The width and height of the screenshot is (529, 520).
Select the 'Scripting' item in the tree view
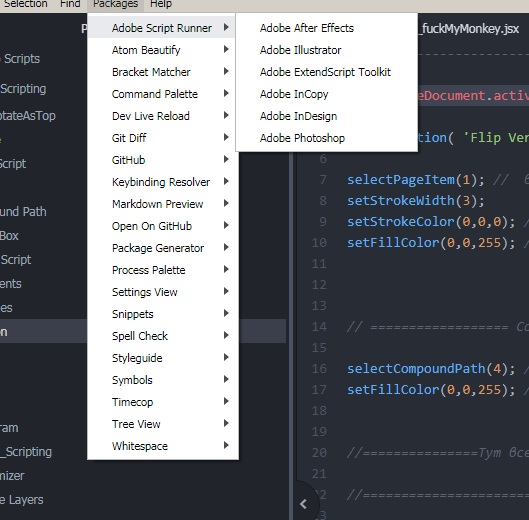pos(23,89)
